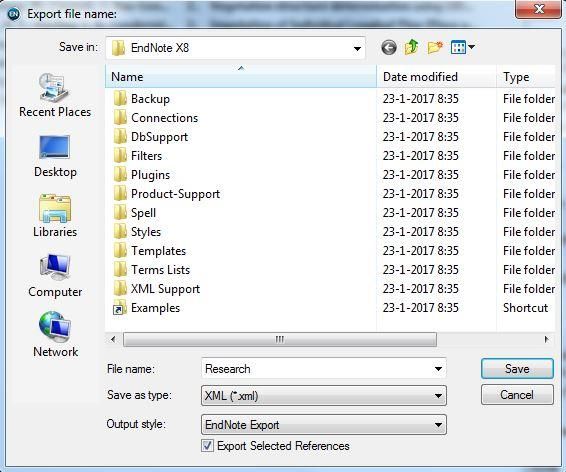Viewport: 566px width, 472px height.
Task: Browse the Network location
Action: tap(55, 335)
